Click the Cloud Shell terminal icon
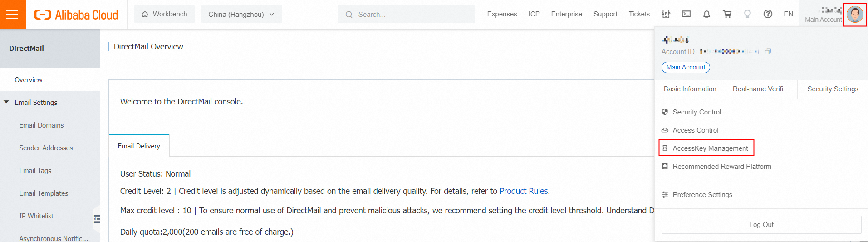 pyautogui.click(x=686, y=14)
